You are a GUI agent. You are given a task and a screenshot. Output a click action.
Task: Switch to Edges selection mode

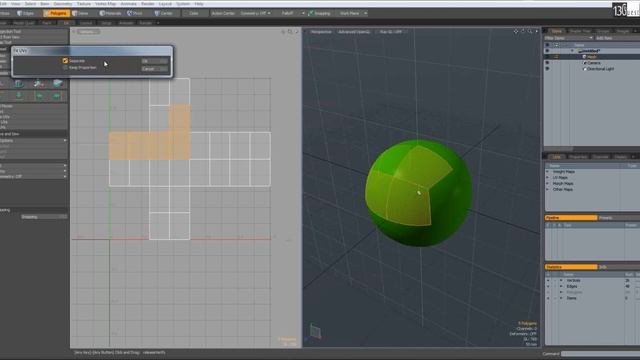(x=26, y=13)
